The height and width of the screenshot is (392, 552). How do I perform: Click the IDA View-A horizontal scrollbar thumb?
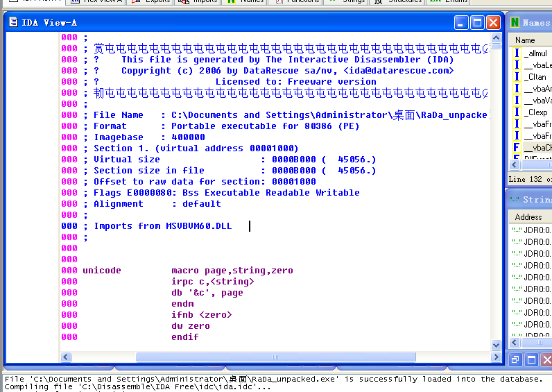click(275, 357)
